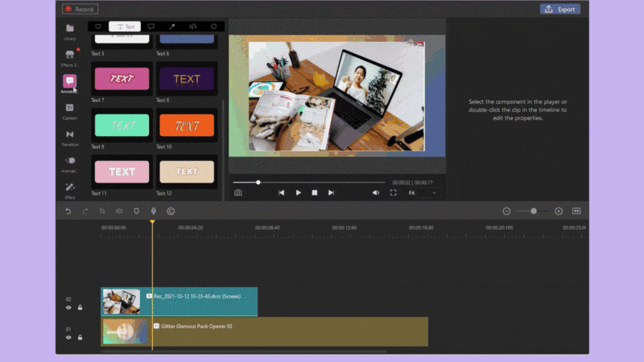Take a snapshot with the camera icon
644x362 pixels.
(x=238, y=192)
